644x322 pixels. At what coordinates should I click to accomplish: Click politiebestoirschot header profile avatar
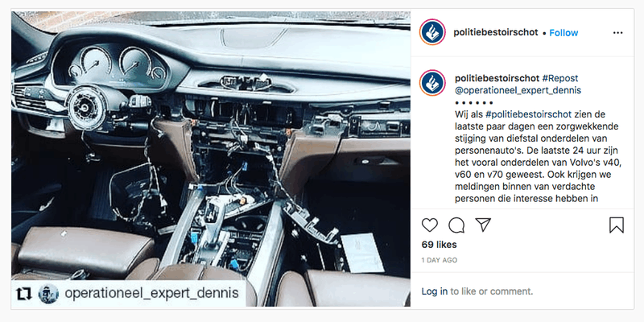432,32
